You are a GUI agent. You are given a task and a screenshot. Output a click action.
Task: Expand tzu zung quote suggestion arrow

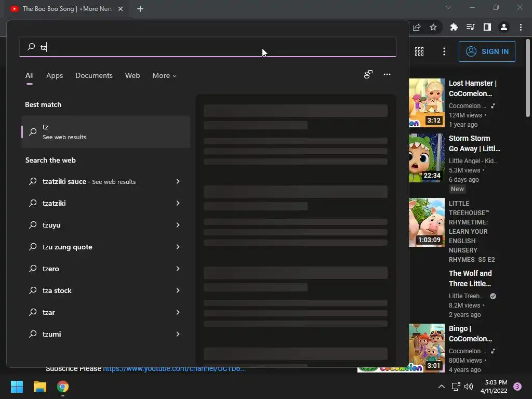click(178, 247)
